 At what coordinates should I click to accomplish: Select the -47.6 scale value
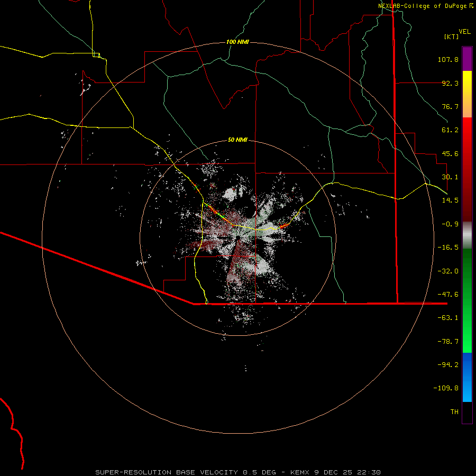pyautogui.click(x=448, y=295)
